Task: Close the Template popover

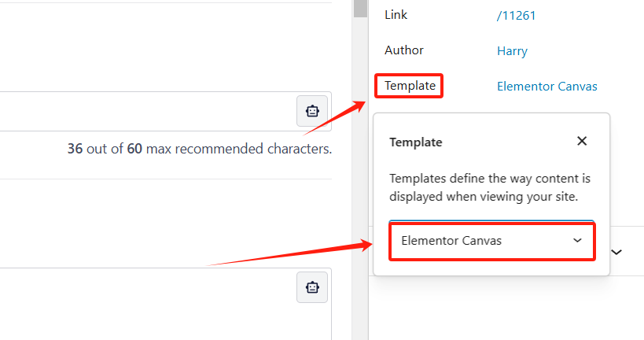Action: point(582,142)
